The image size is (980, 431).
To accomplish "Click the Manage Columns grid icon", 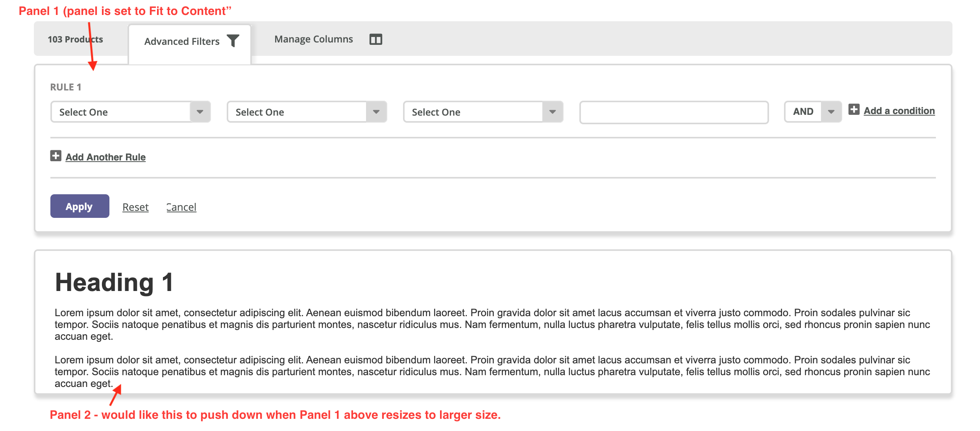I will [375, 39].
